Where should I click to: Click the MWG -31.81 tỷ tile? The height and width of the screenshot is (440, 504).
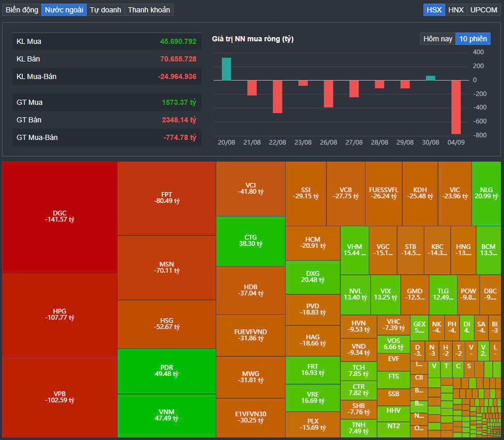pyautogui.click(x=250, y=377)
